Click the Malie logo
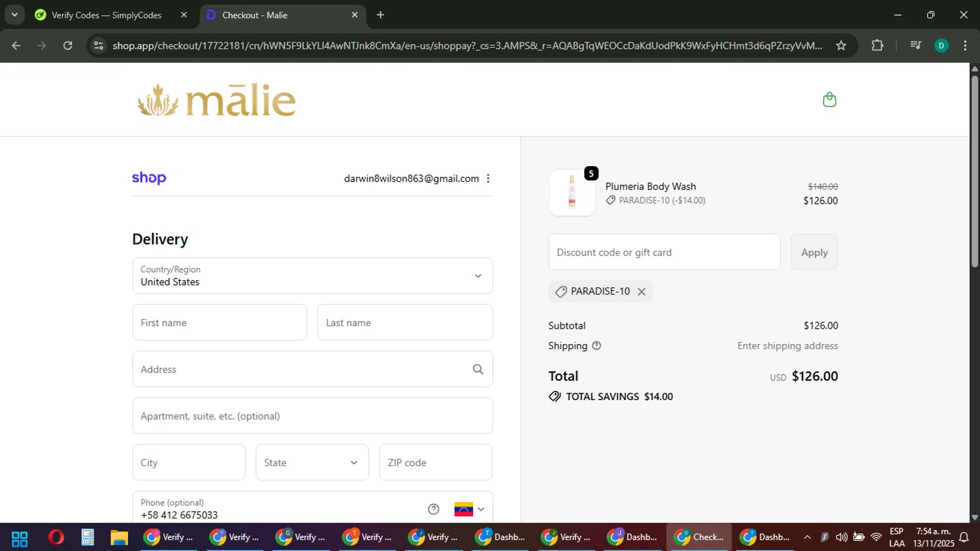This screenshot has height=551, width=980. 216,100
